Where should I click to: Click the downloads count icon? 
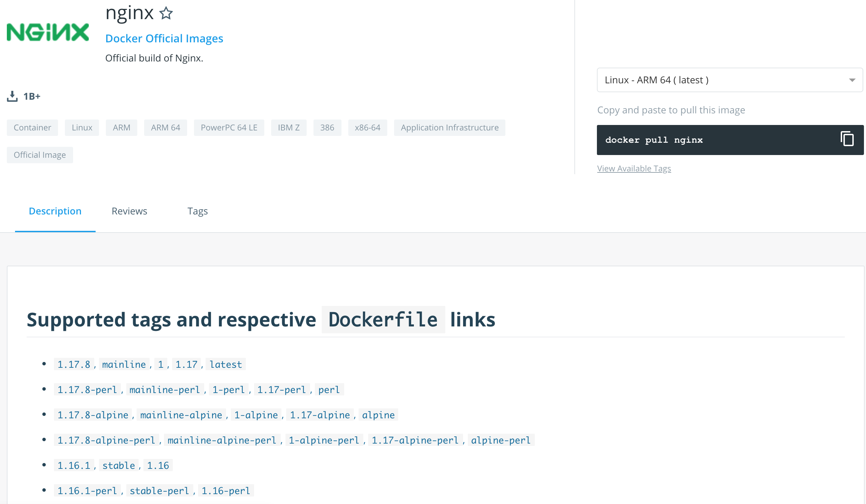pyautogui.click(x=12, y=96)
